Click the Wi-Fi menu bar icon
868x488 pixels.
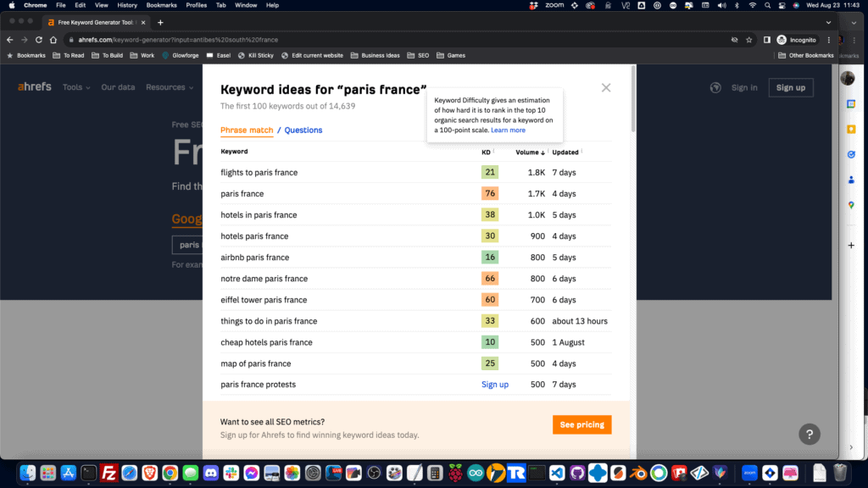[x=753, y=6]
